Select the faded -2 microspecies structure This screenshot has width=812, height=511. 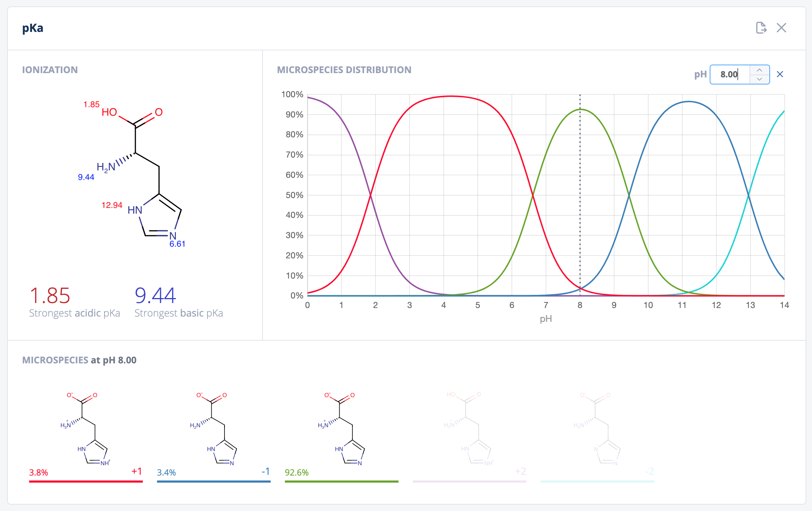tap(597, 429)
